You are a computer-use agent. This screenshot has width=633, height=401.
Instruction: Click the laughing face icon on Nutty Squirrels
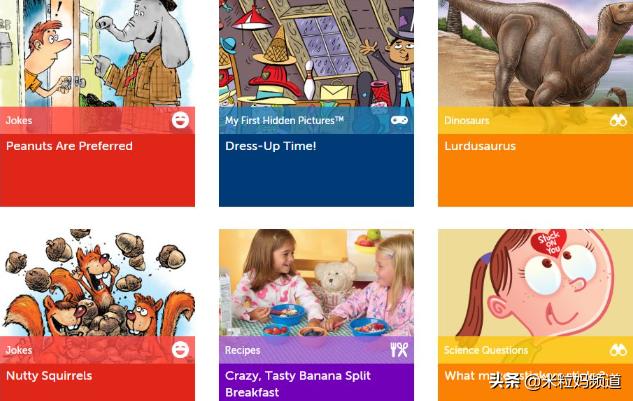coord(180,350)
